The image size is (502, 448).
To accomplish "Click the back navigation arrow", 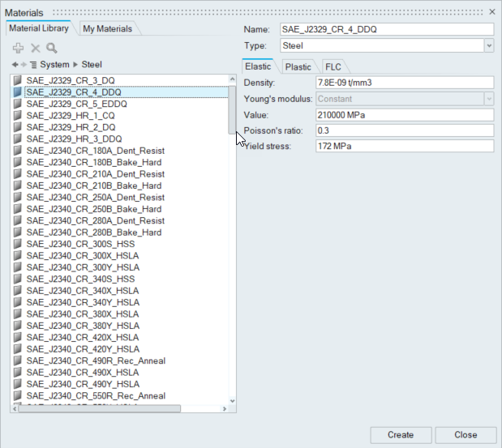I will tap(15, 65).
